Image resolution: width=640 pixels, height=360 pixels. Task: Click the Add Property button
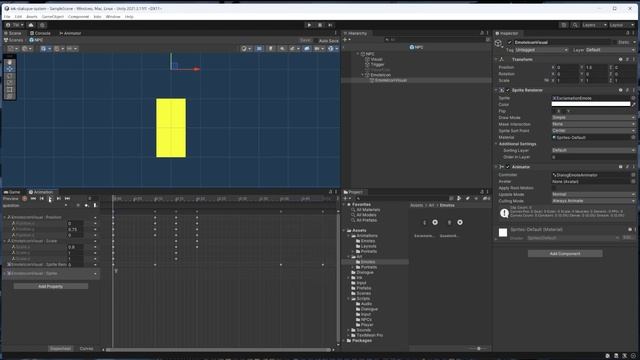point(51,287)
